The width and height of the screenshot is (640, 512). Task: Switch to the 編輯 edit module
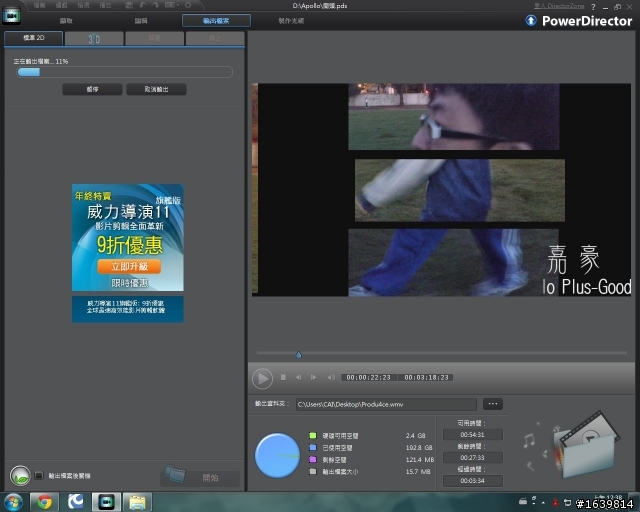141,21
